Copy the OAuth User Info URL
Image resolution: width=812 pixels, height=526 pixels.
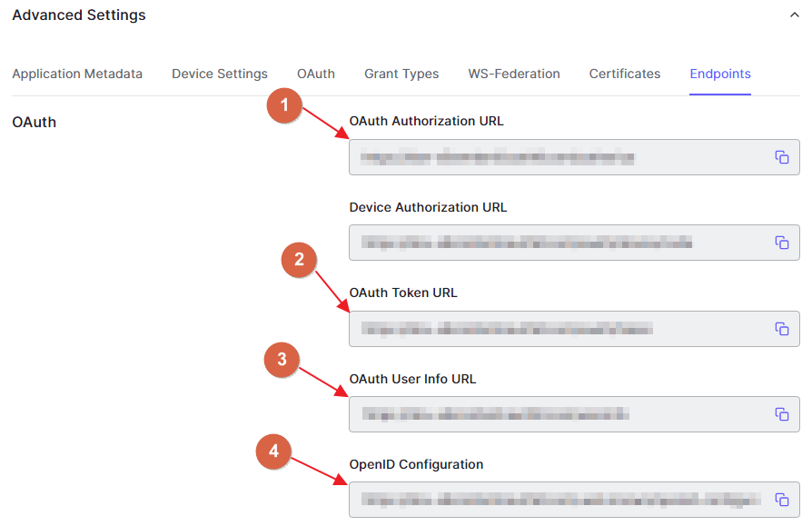pos(781,414)
